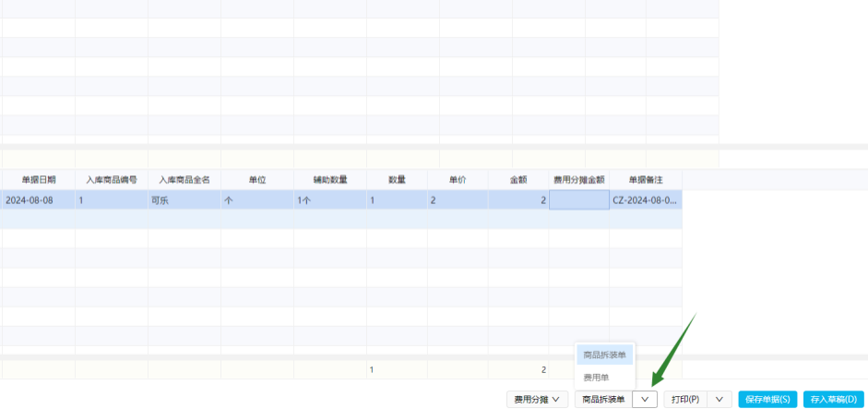Click the 2024-08-08 date cell
This screenshot has height=409, width=868.
pos(38,199)
